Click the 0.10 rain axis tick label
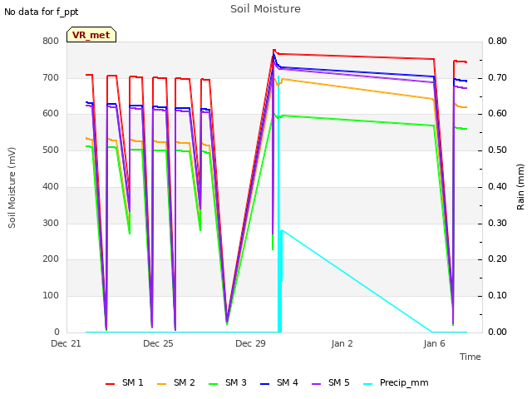The image size is (532, 399). [x=497, y=296]
